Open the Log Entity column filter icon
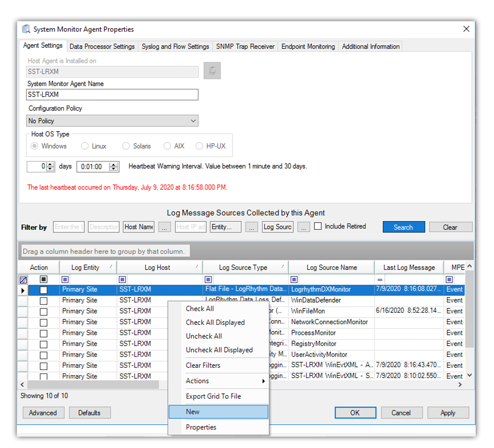This screenshot has height=448, width=494. pos(65,279)
